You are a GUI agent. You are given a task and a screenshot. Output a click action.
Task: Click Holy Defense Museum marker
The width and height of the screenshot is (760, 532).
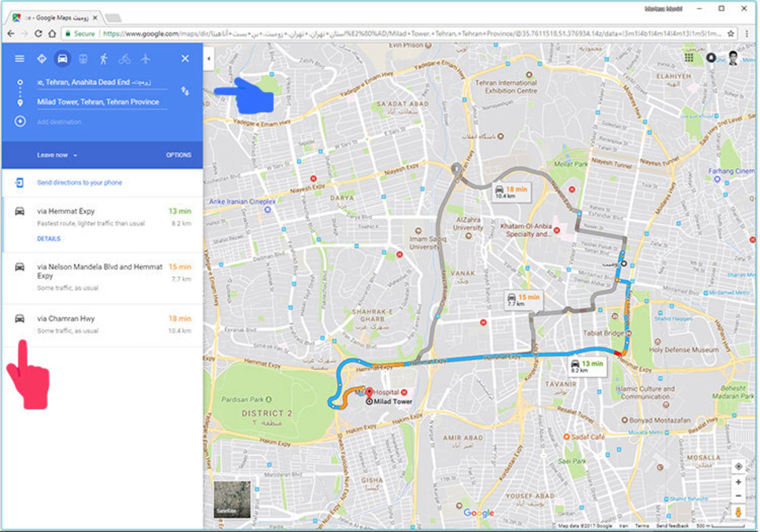point(657,342)
